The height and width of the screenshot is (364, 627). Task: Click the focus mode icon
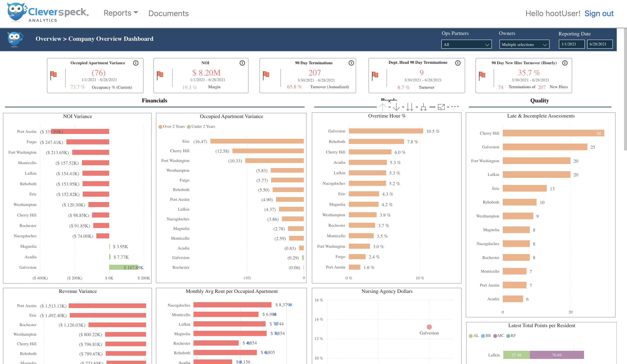[x=441, y=107]
